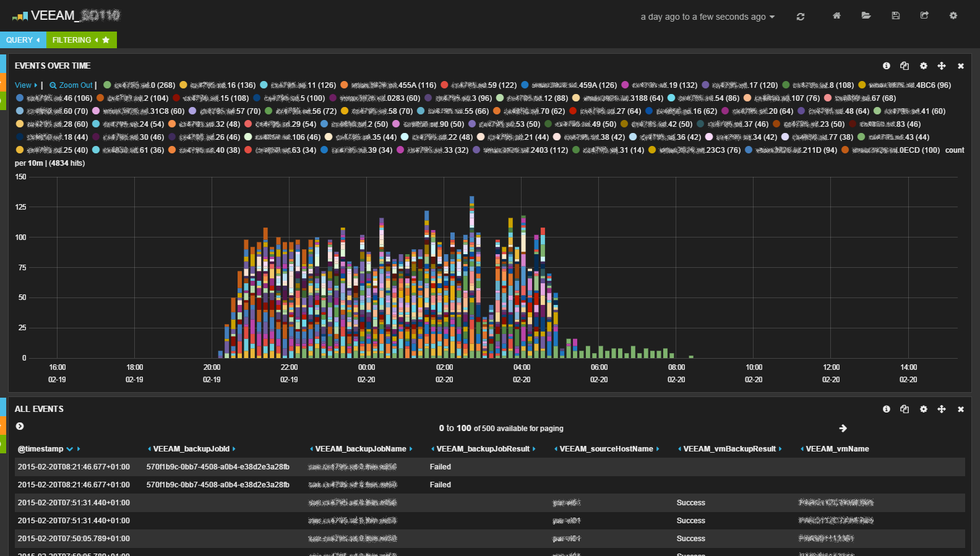Click the tallest histogram bar near 02:40
This screenshot has width=980, height=556.
pos(471,276)
